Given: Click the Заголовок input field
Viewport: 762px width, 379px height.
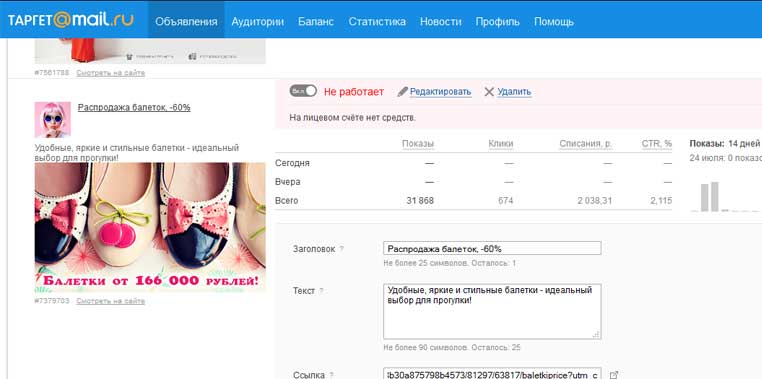Looking at the screenshot, I should pyautogui.click(x=492, y=248).
